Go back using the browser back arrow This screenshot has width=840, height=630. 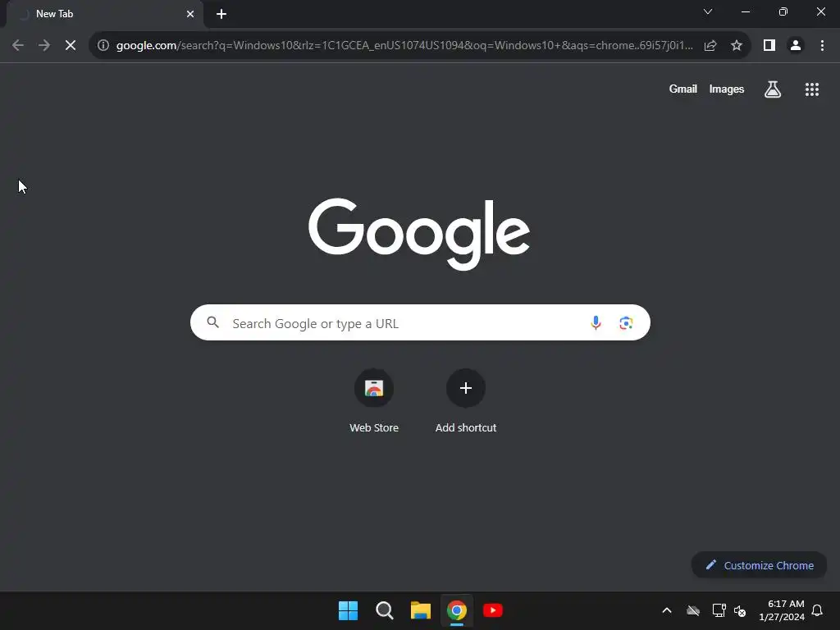coord(18,46)
